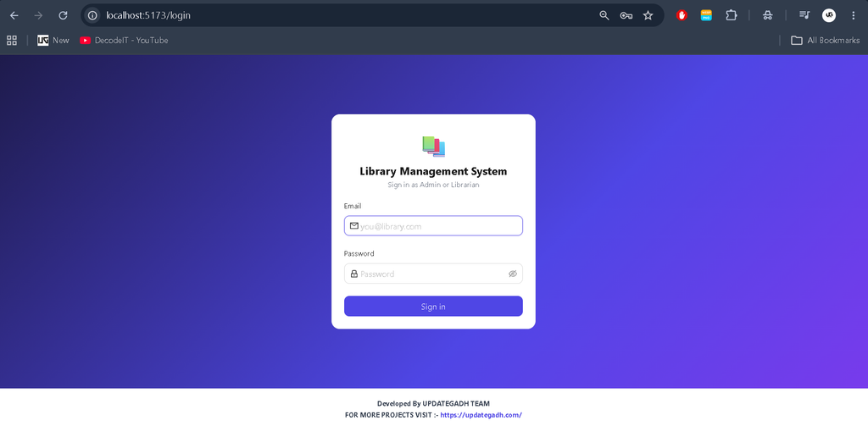Click the Sign in button
868x426 pixels.
(433, 306)
